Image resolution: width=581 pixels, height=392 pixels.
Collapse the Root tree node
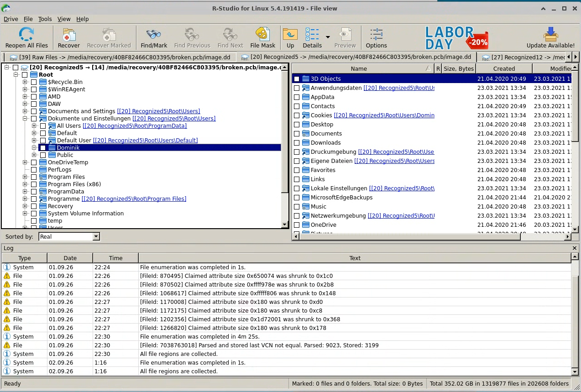pos(16,75)
